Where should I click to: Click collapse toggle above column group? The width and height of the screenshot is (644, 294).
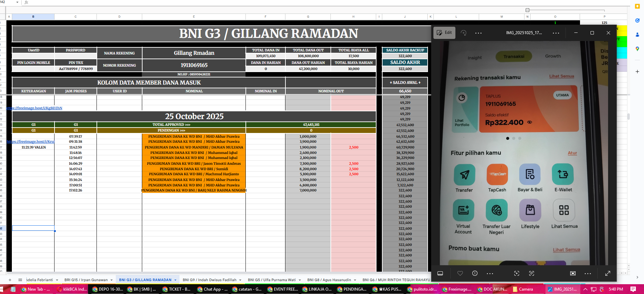pyautogui.click(x=528, y=10)
